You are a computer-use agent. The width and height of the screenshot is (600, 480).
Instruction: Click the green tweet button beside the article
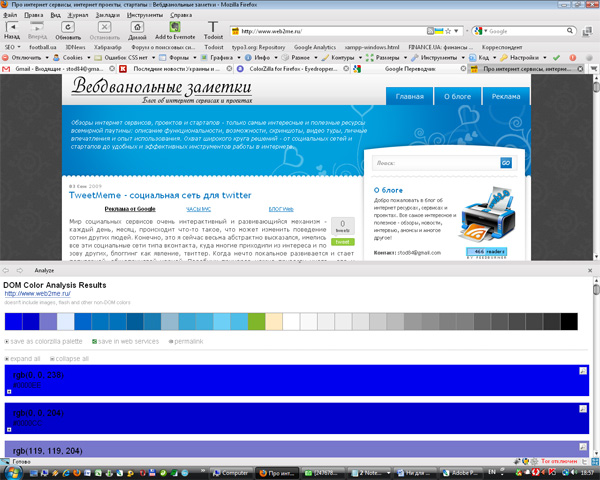(342, 242)
